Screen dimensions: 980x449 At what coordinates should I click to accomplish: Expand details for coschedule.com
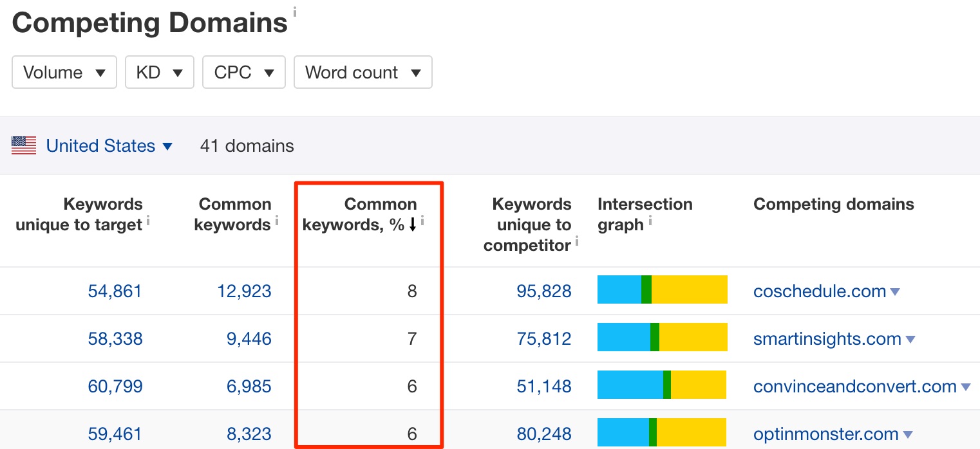pos(896,291)
